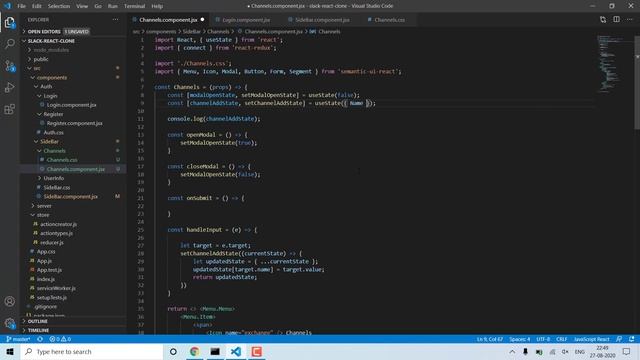The height and width of the screenshot is (360, 640).
Task: Collapse the components folder
Action: [x=51, y=78]
